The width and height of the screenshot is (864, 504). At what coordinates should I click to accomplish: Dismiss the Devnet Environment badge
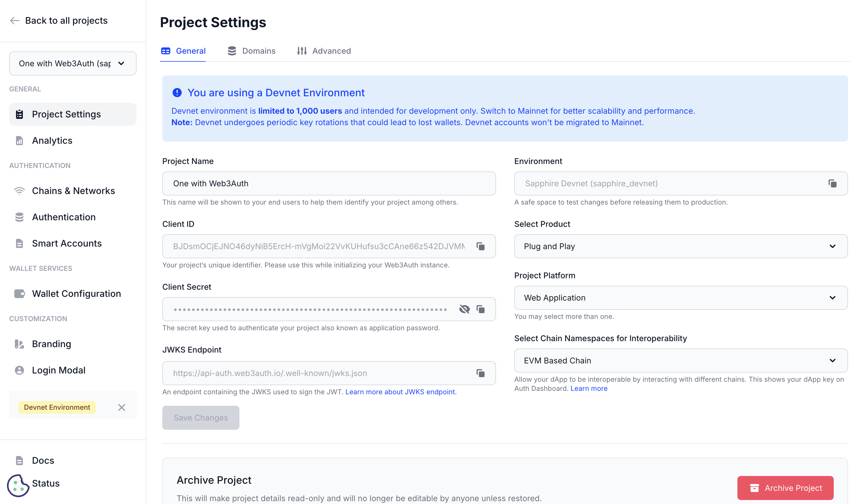pyautogui.click(x=122, y=407)
